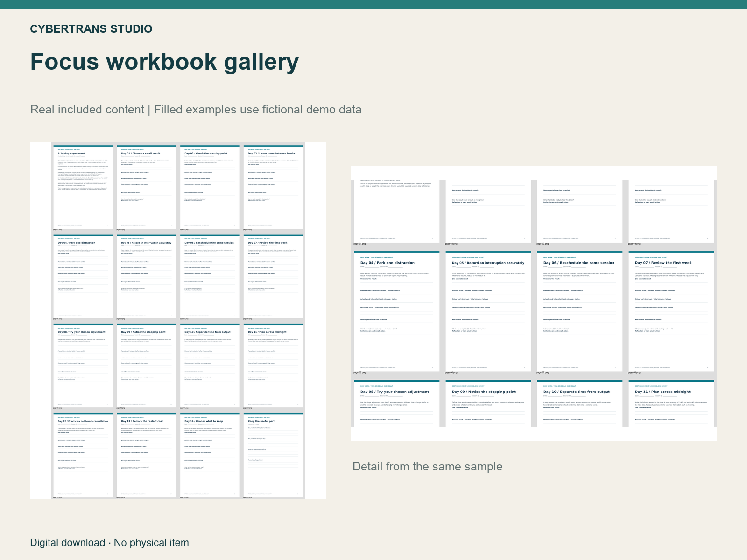Open 'Day 10 / Separate time from output' in the small contact sheet
The image size is (747, 560).
click(210, 365)
